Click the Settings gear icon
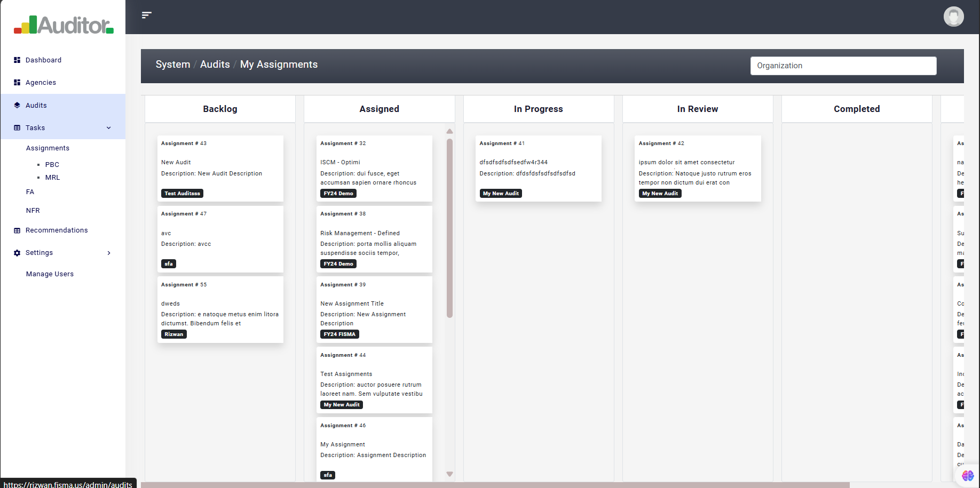980x488 pixels. (17, 253)
